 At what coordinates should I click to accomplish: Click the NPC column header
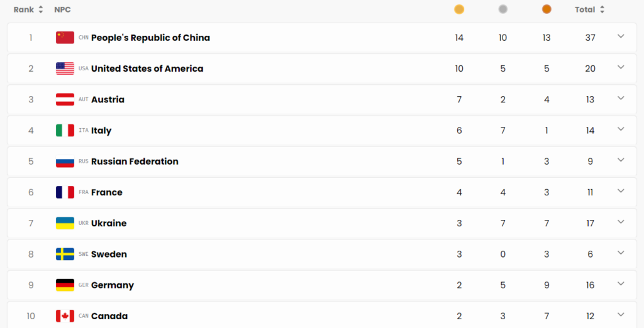tap(62, 9)
